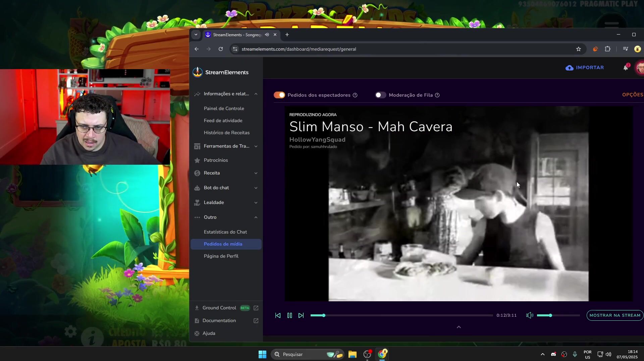Skip to the previous song
This screenshot has width=644, height=361.
coord(278,315)
